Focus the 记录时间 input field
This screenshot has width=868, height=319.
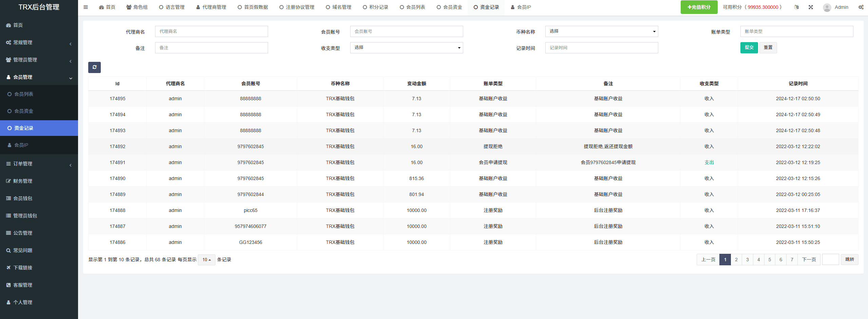click(x=602, y=48)
